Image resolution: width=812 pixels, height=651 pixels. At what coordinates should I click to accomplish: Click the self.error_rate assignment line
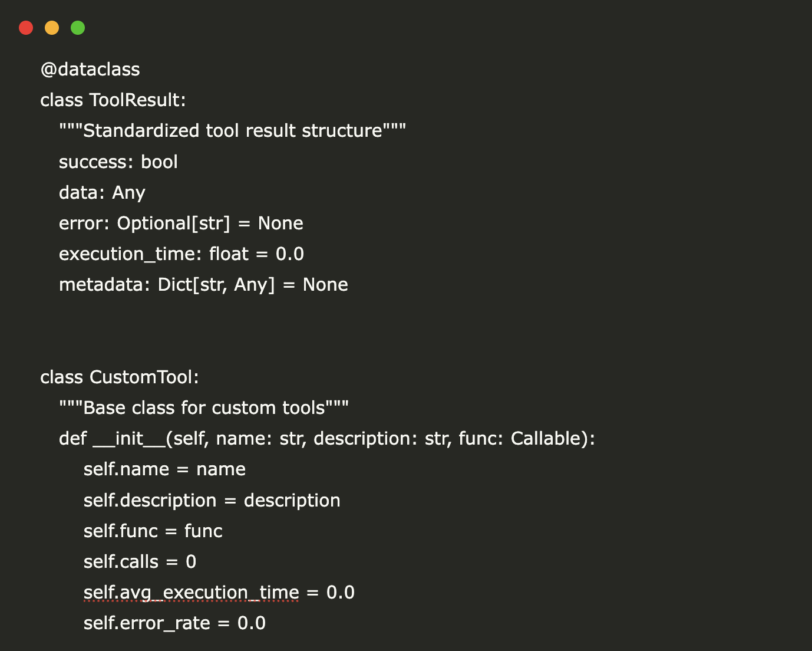[x=174, y=623]
